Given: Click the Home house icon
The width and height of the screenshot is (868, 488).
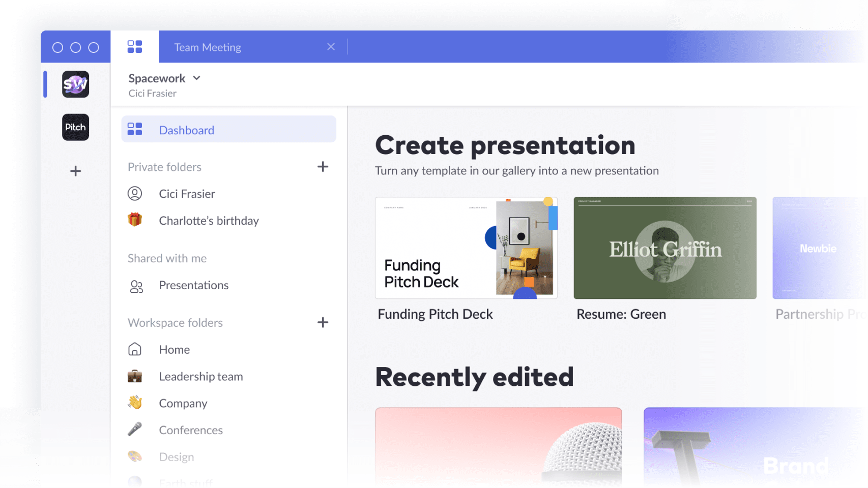Looking at the screenshot, I should click(x=135, y=349).
